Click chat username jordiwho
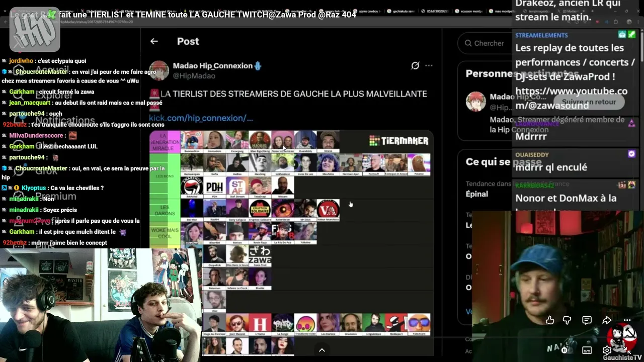 [22, 61]
